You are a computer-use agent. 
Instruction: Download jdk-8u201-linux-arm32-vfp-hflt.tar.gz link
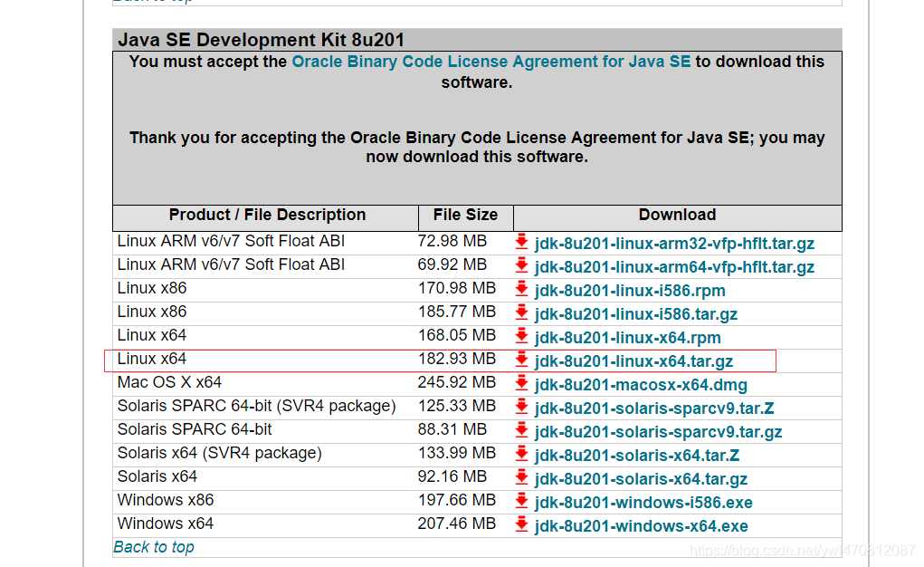coord(674,244)
